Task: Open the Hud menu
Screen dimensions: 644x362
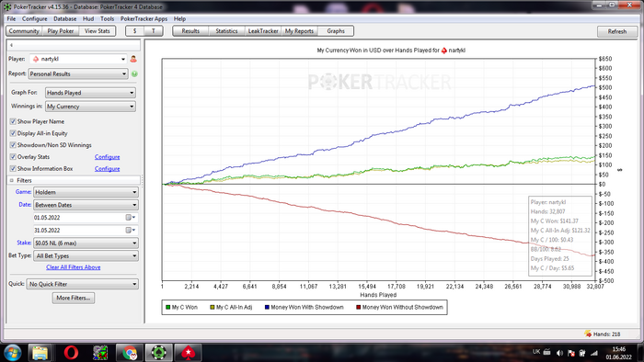Action: [88, 19]
